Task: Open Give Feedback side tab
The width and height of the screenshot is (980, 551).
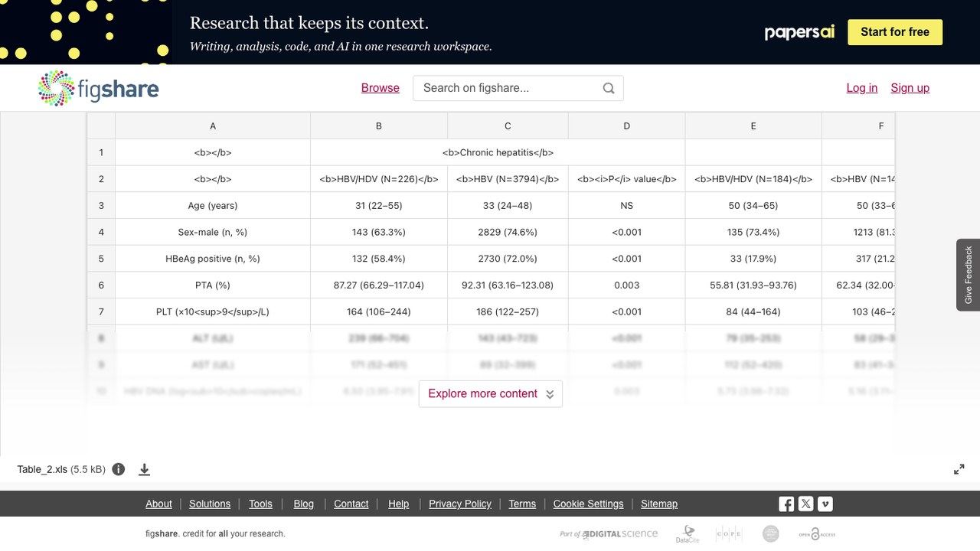Action: pyautogui.click(x=969, y=275)
